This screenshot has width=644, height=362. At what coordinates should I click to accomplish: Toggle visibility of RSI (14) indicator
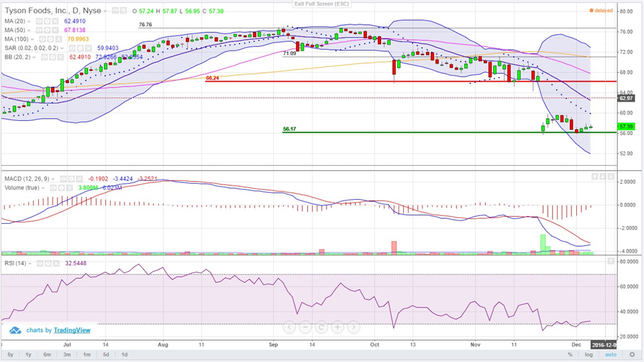[40, 263]
